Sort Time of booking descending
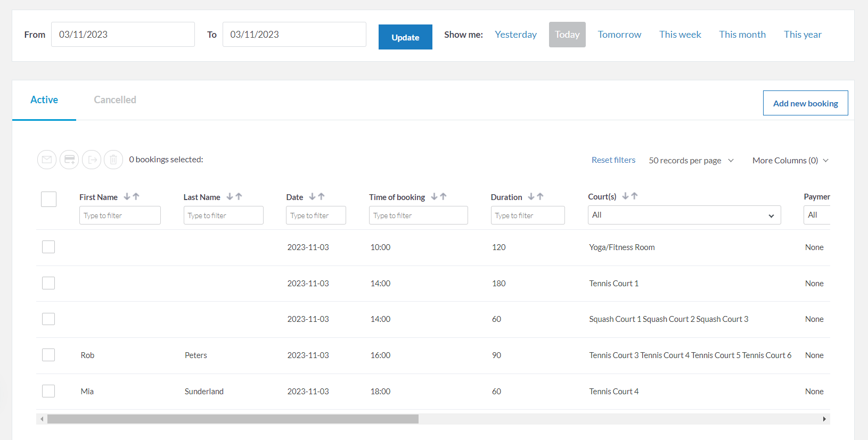This screenshot has width=868, height=440. [434, 197]
